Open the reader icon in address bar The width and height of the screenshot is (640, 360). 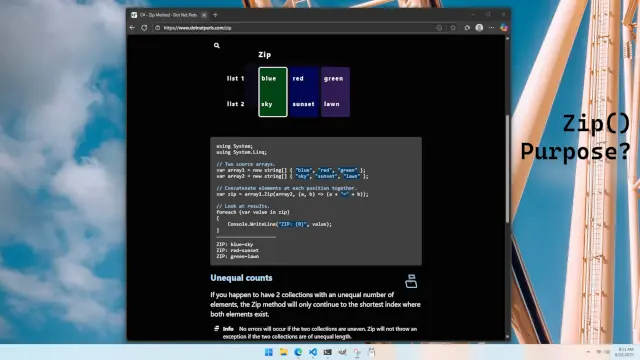pyautogui.click(x=439, y=28)
